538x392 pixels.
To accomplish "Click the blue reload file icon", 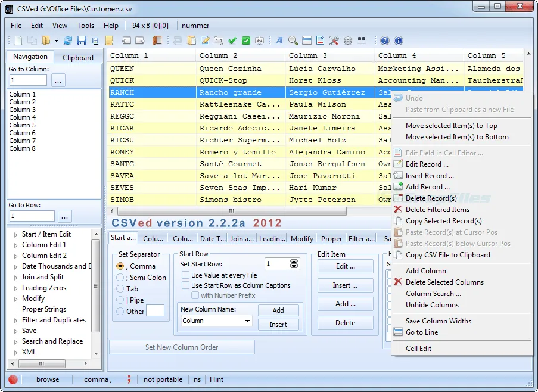I will (x=68, y=41).
